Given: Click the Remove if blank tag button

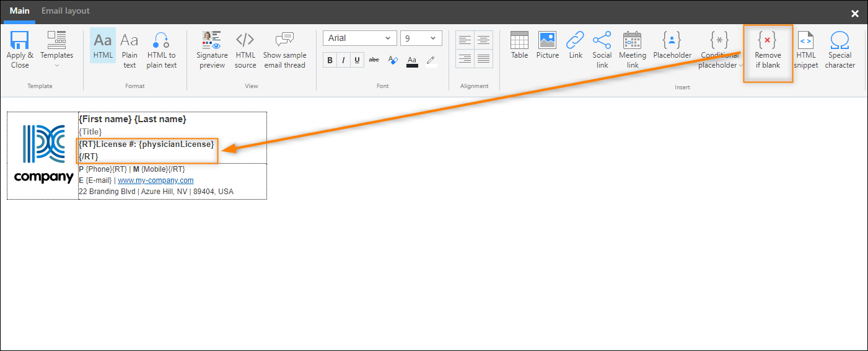Looking at the screenshot, I should click(768, 50).
